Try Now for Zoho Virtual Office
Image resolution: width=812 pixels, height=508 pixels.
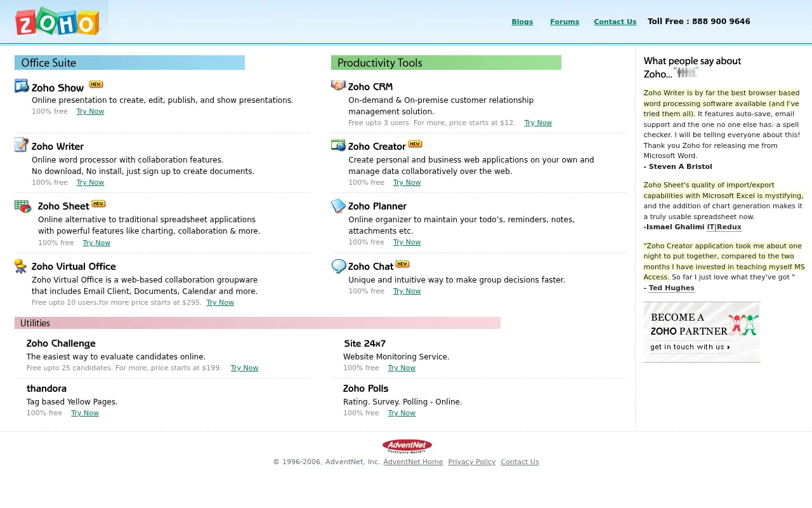(x=220, y=303)
